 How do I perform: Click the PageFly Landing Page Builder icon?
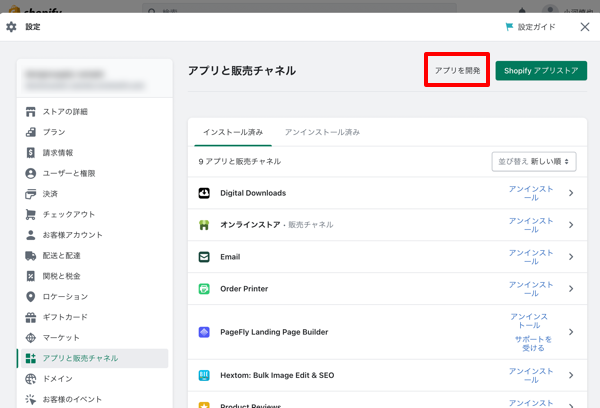[x=204, y=332]
